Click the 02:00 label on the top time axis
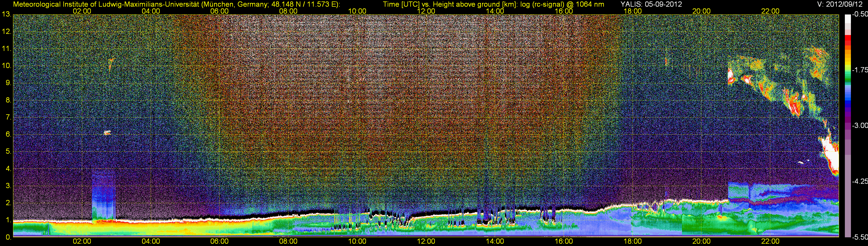The image size is (868, 246). 82,11
